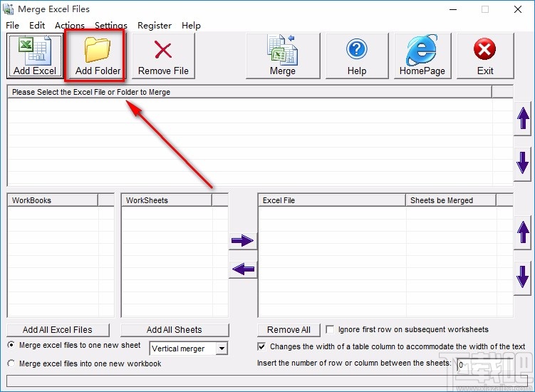Click the Please Select the Excel File header
The image size is (535, 392).
[x=250, y=92]
